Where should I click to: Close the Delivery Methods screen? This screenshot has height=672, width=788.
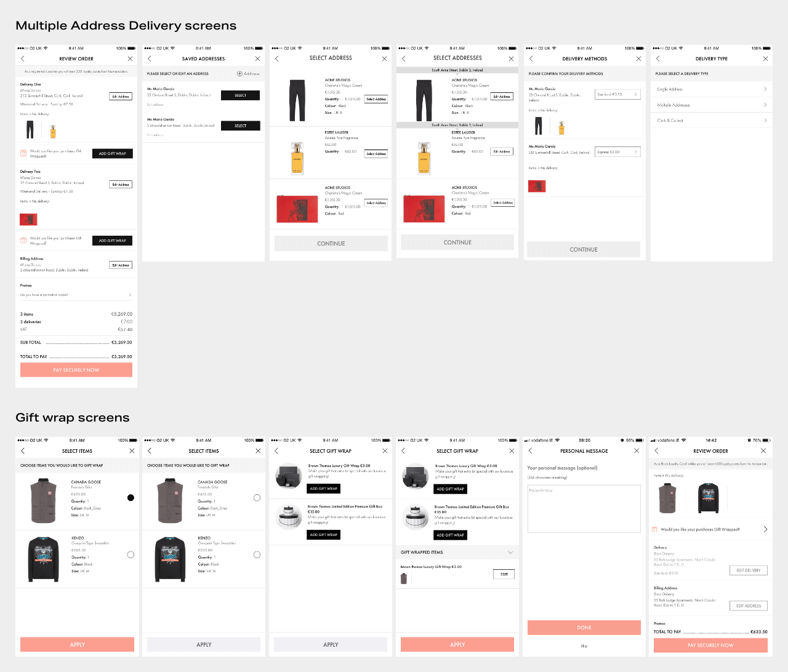(x=638, y=58)
